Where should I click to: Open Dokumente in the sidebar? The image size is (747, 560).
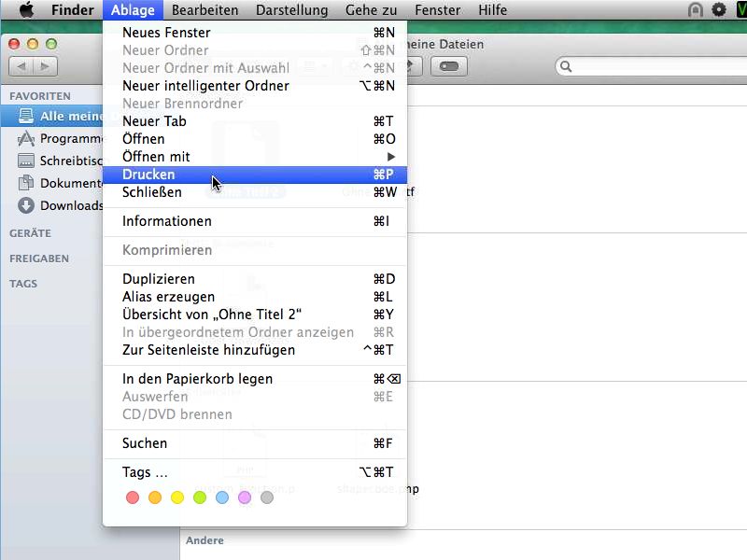tap(51, 183)
